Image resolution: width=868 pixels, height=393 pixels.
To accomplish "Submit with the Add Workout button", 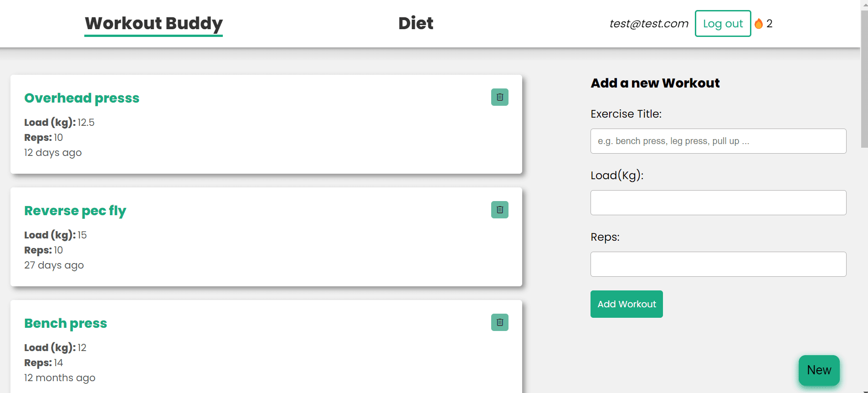I will [627, 304].
